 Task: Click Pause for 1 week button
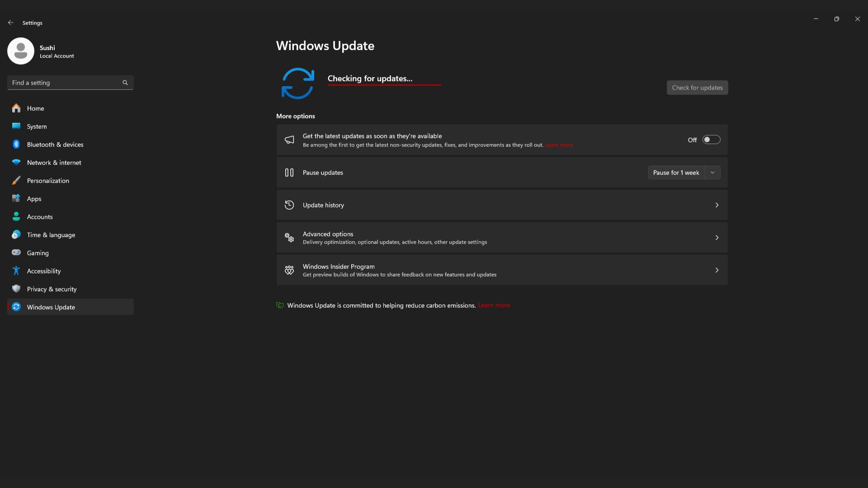click(676, 173)
